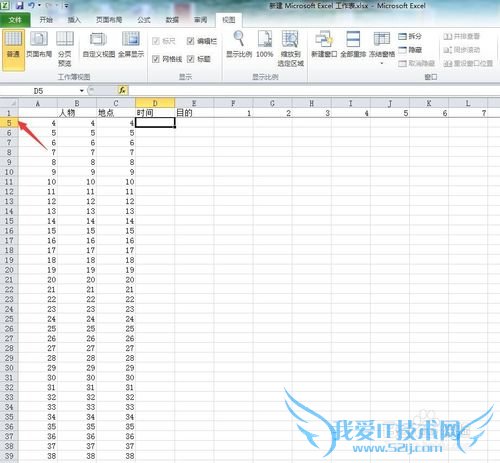
Task: Open the Undo history dropdown arrow
Action: [39, 5]
